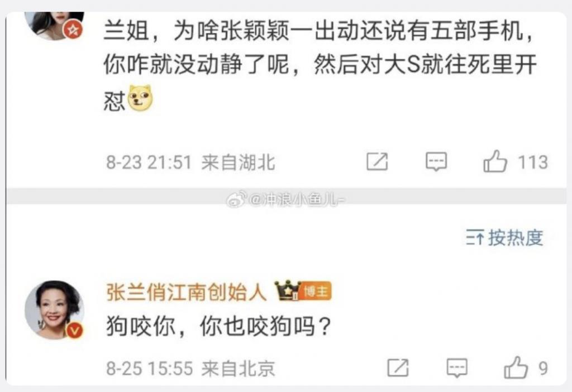
Task: Reply to 张兰's 狗咬你 comment
Action: pos(457,367)
